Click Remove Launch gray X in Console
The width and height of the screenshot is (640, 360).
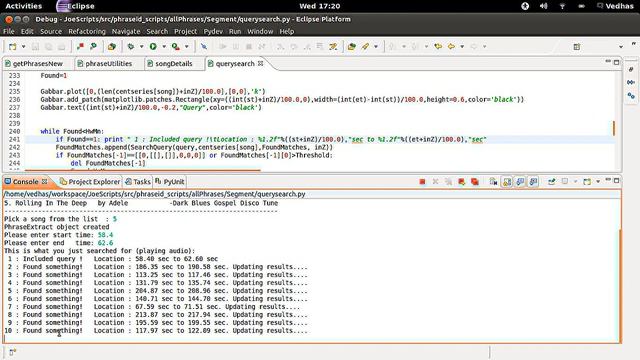436,182
